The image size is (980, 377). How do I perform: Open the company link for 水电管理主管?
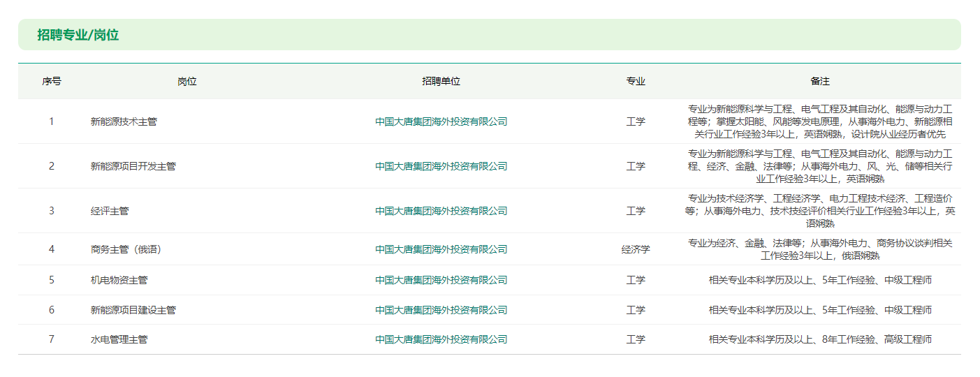(441, 339)
